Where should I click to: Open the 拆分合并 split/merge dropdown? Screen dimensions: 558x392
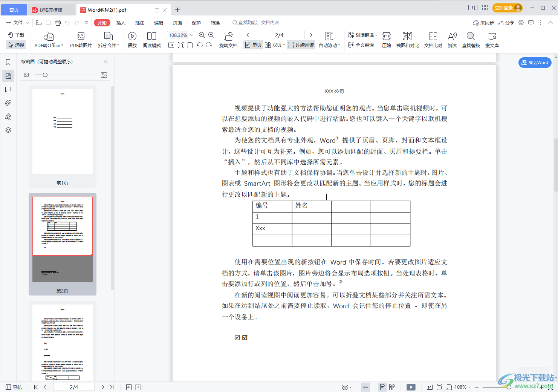109,40
